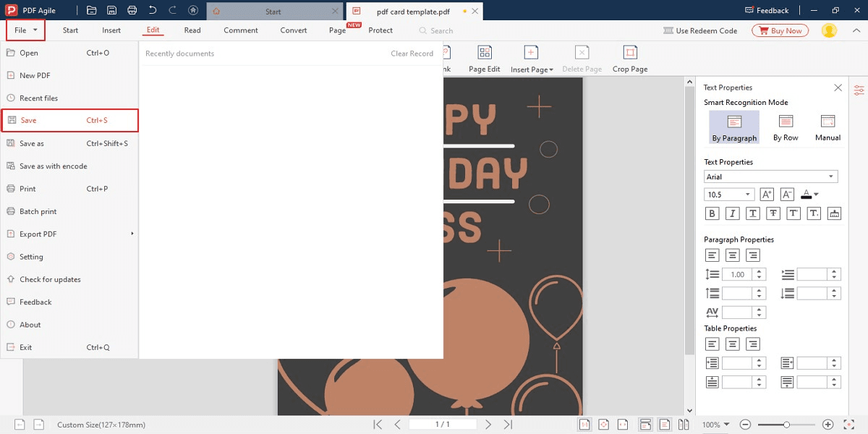Increase font size with A+ button
868x434 pixels.
767,194
